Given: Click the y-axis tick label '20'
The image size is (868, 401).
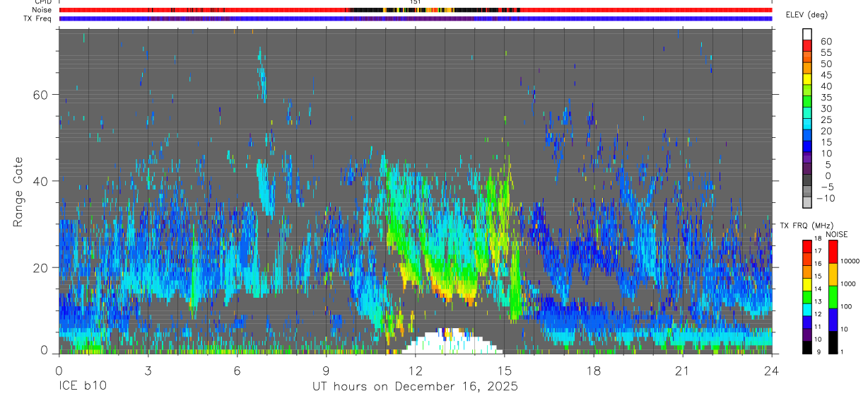Looking at the screenshot, I should pos(42,267).
